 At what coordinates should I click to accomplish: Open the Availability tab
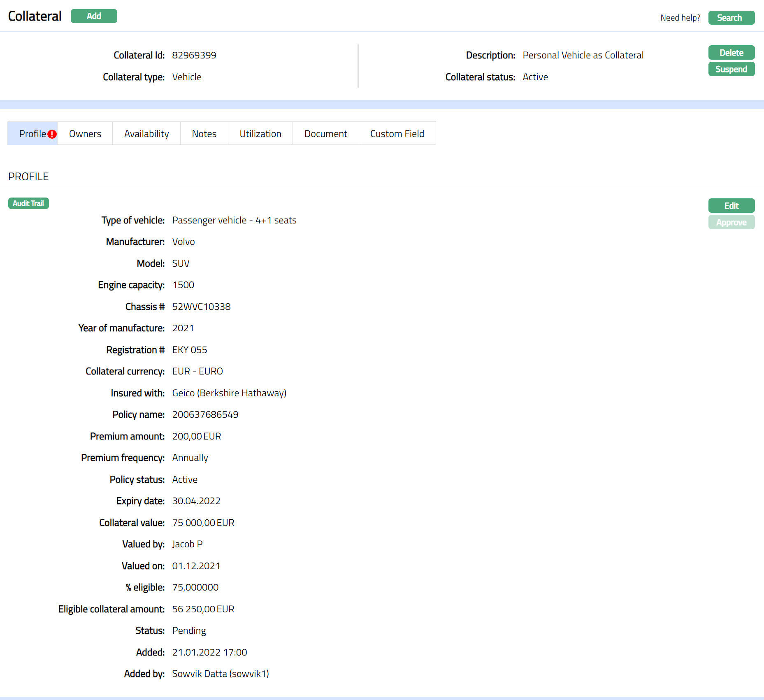coord(146,134)
